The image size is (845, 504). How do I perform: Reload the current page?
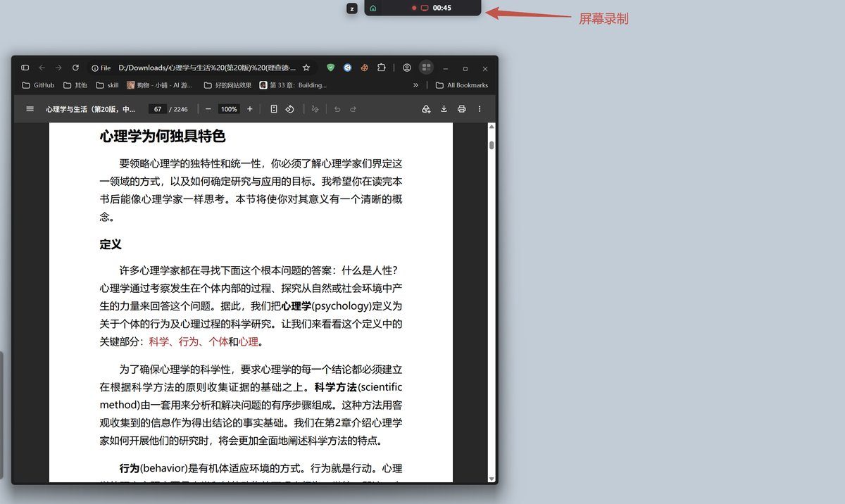tap(75, 68)
